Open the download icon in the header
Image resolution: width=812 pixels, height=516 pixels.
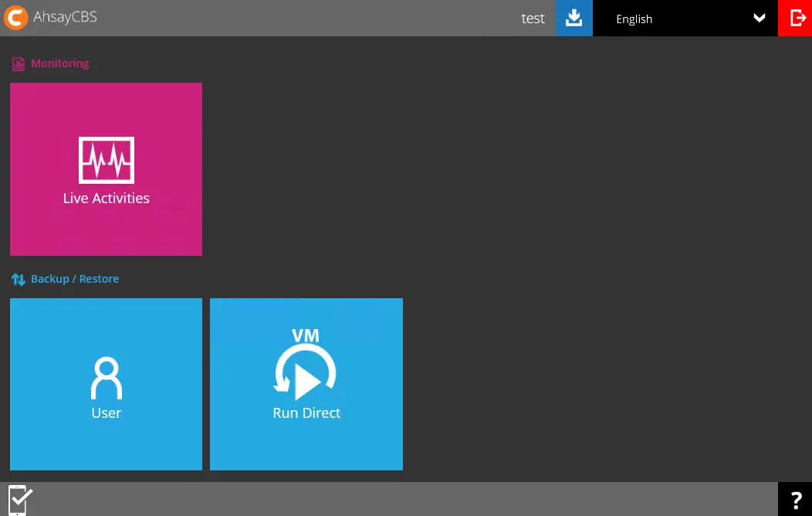pyautogui.click(x=573, y=18)
